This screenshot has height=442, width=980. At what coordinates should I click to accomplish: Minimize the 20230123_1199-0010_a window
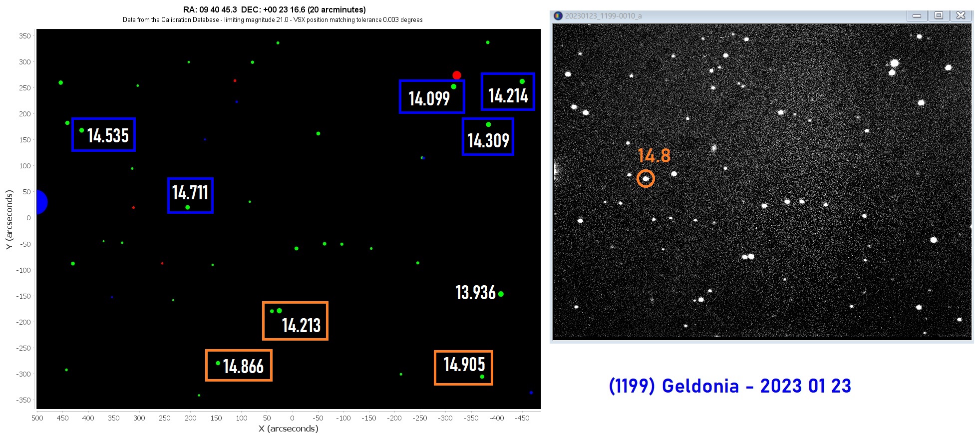917,15
